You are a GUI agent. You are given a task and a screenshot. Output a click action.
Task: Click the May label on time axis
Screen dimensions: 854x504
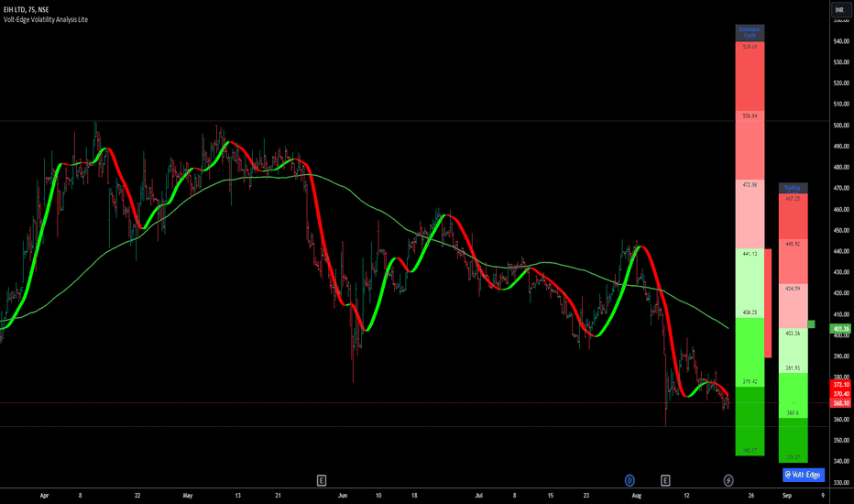(187, 496)
